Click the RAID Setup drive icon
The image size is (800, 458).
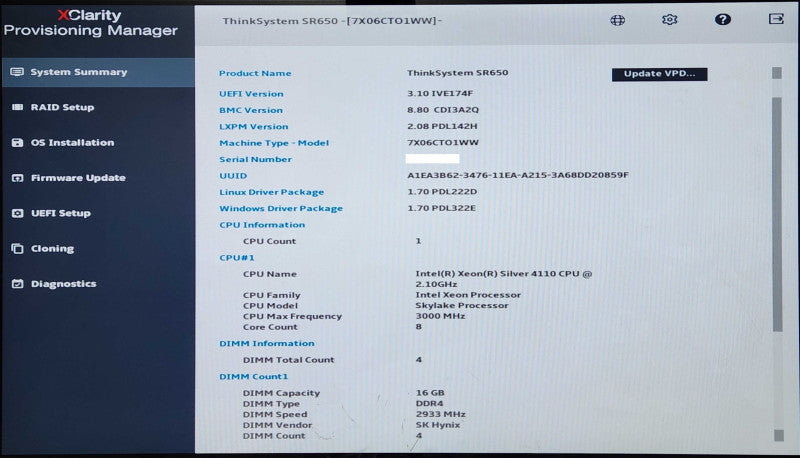pyautogui.click(x=17, y=107)
